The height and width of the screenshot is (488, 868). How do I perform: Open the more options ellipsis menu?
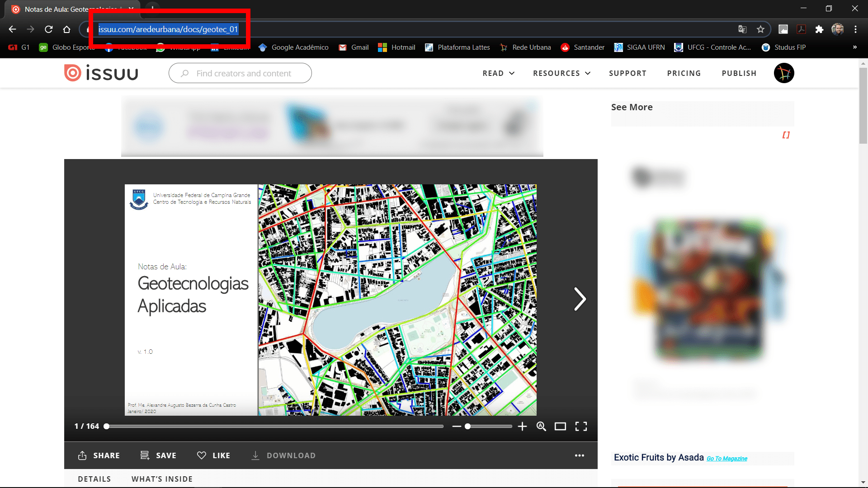pyautogui.click(x=579, y=455)
